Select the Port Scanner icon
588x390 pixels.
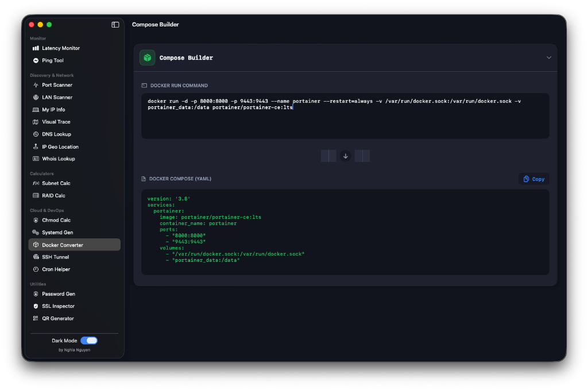coord(36,84)
